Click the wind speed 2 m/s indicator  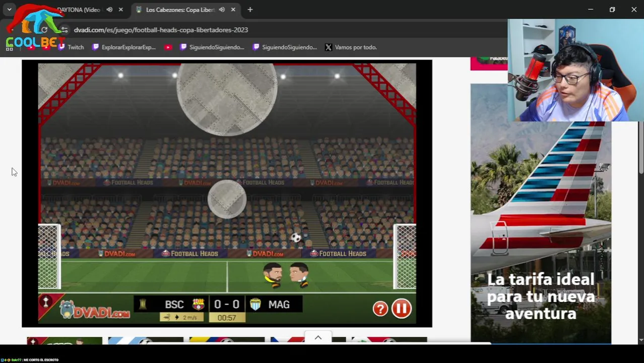click(182, 318)
